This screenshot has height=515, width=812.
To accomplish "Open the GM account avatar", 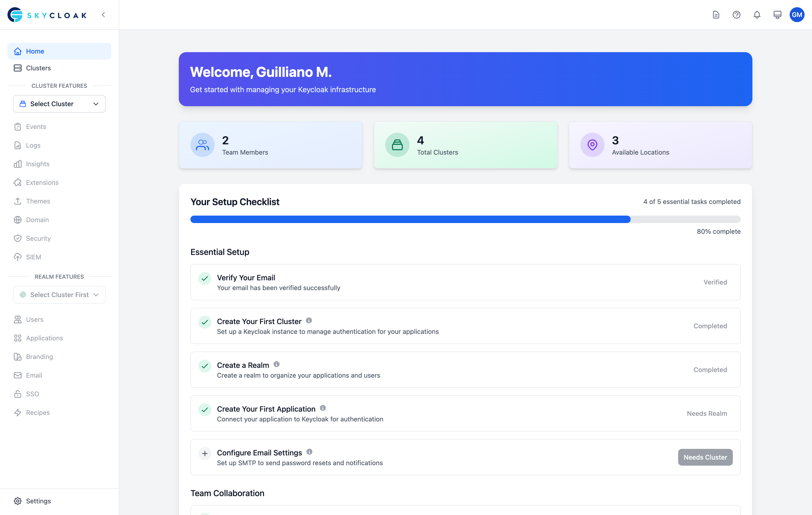I will (797, 14).
